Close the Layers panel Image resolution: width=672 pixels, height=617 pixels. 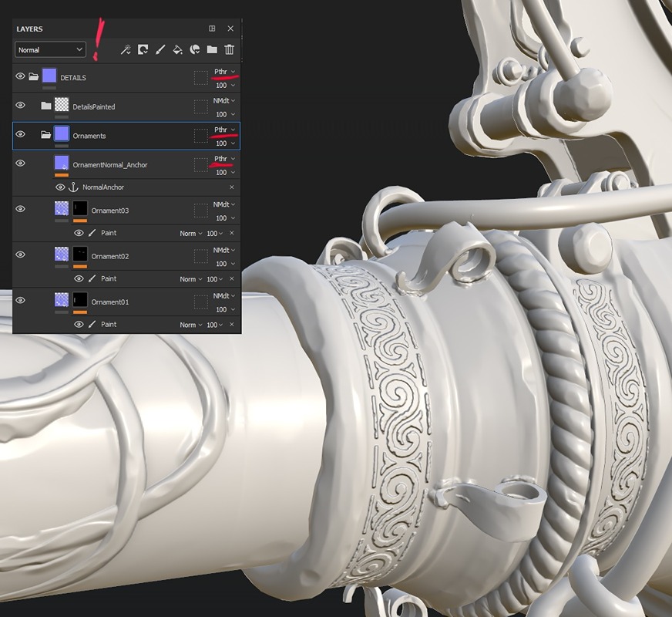(x=230, y=29)
